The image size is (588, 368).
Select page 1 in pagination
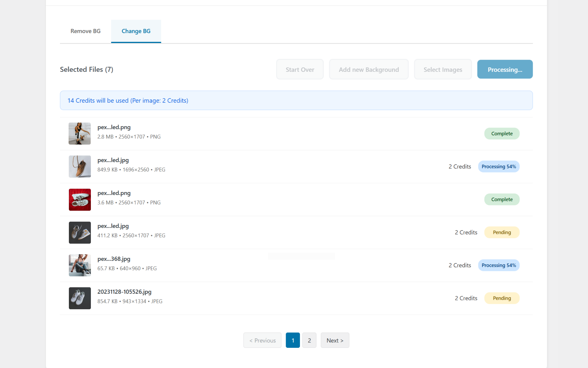tap(293, 340)
